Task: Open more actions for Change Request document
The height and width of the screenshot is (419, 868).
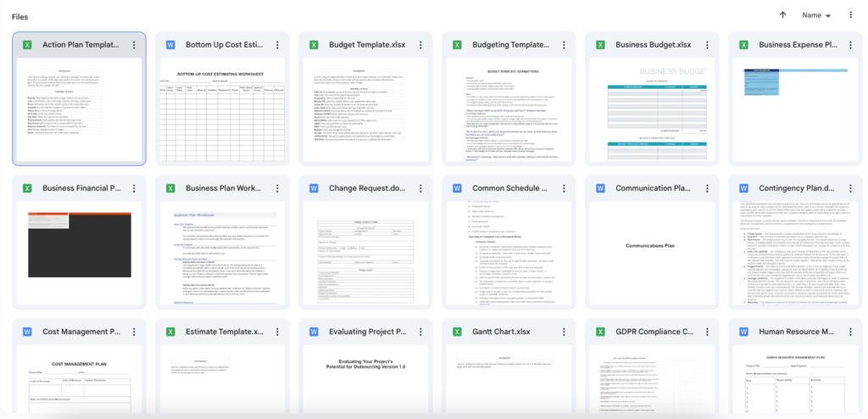Action: (x=420, y=188)
